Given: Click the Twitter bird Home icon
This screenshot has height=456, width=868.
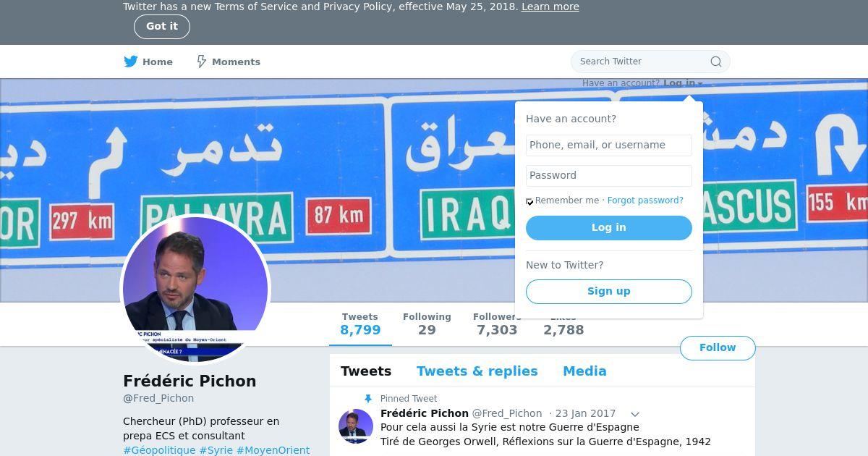Looking at the screenshot, I should (x=130, y=62).
